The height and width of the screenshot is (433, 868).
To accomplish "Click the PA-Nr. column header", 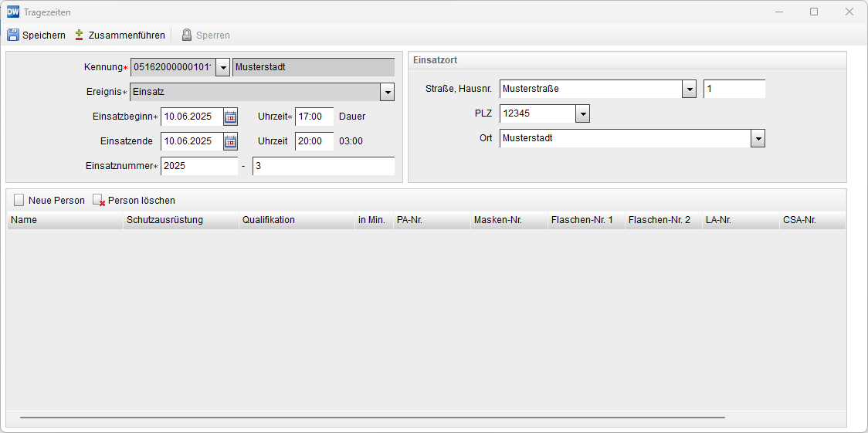I will pos(432,220).
